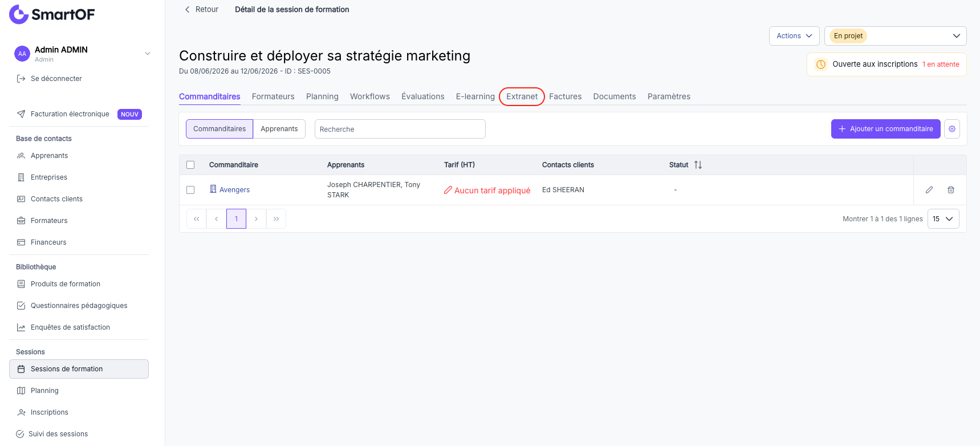Switch to the Apprenants toggle view
The height and width of the screenshot is (446, 980).
tap(279, 129)
